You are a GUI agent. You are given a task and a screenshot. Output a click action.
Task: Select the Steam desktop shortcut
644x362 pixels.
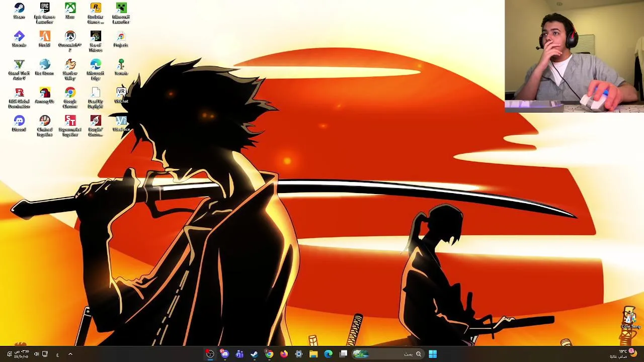tap(19, 11)
